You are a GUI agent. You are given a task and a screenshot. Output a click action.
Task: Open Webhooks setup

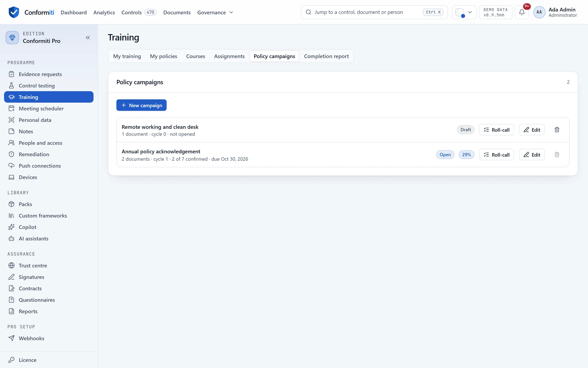[49, 338]
